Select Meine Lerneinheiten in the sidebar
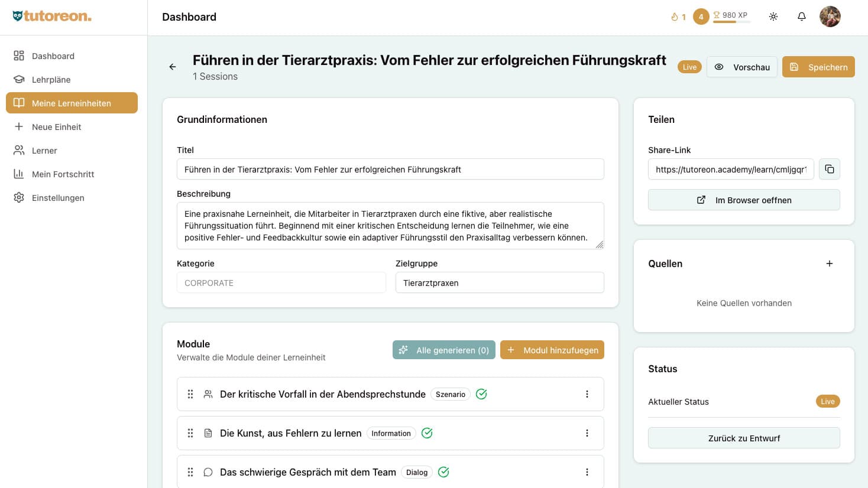868x488 pixels. coord(71,103)
